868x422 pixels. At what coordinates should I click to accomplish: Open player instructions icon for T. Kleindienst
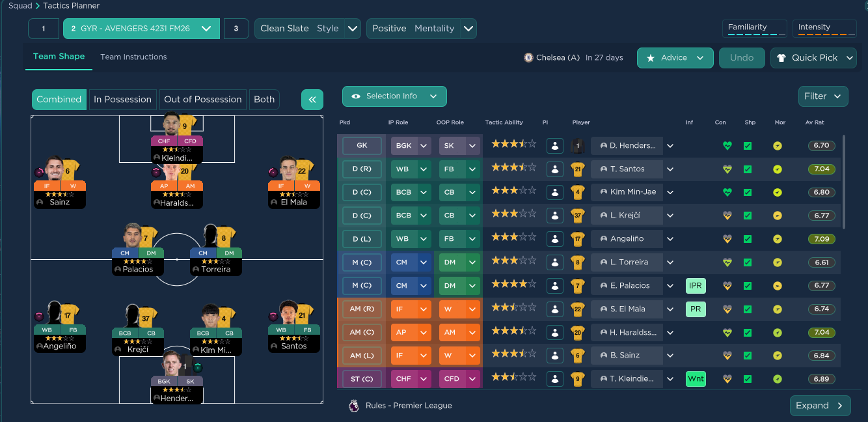click(555, 379)
